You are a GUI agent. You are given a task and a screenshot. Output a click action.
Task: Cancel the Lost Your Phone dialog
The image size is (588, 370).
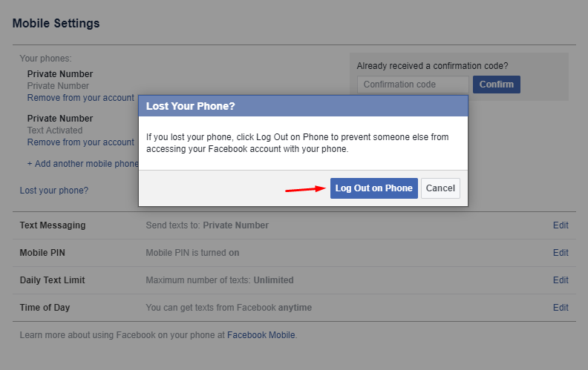pyautogui.click(x=440, y=188)
